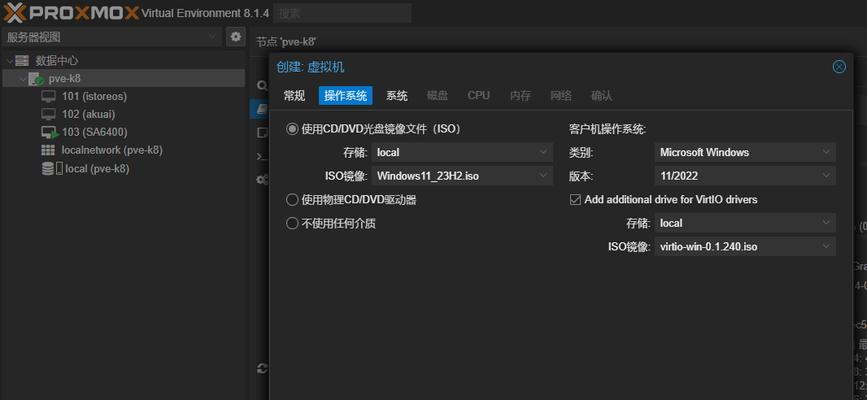Viewport: 867px width, 400px height.
Task: Select 103 (SA6400) in the tree
Action: (95, 132)
